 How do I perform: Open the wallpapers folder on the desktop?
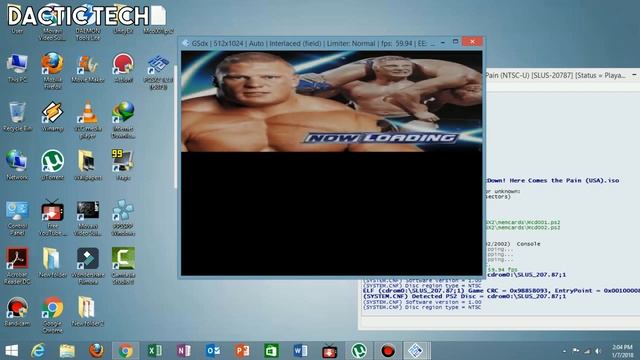87,165
